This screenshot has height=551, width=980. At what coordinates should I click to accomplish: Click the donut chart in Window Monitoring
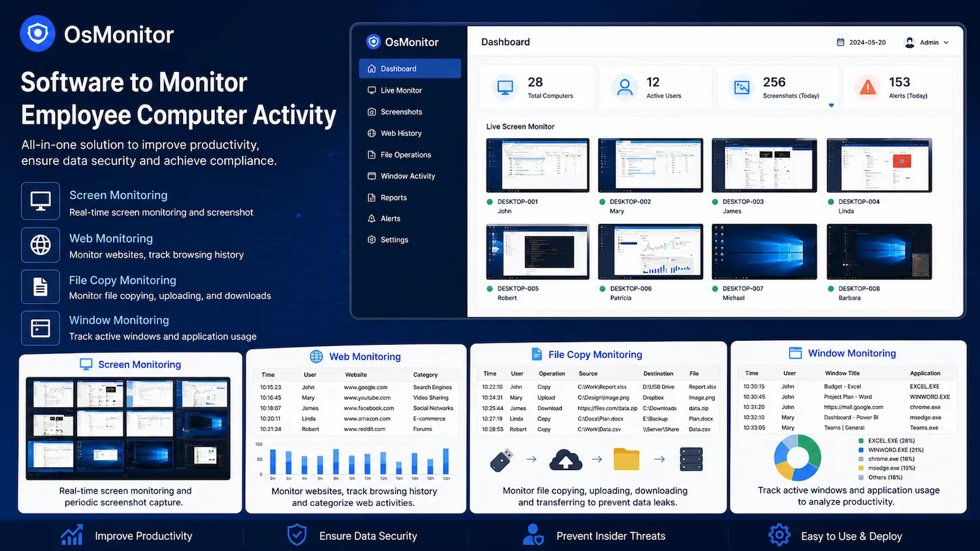point(798,458)
